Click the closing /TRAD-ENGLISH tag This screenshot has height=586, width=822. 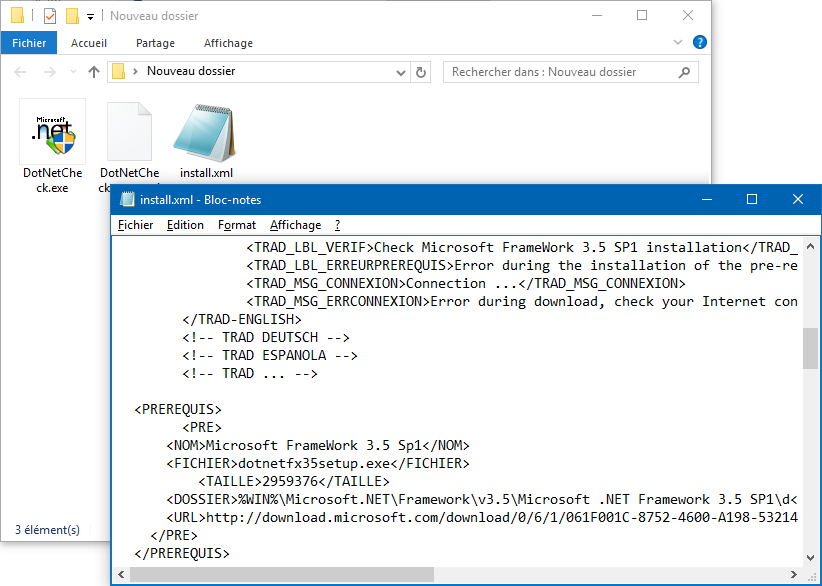(242, 319)
